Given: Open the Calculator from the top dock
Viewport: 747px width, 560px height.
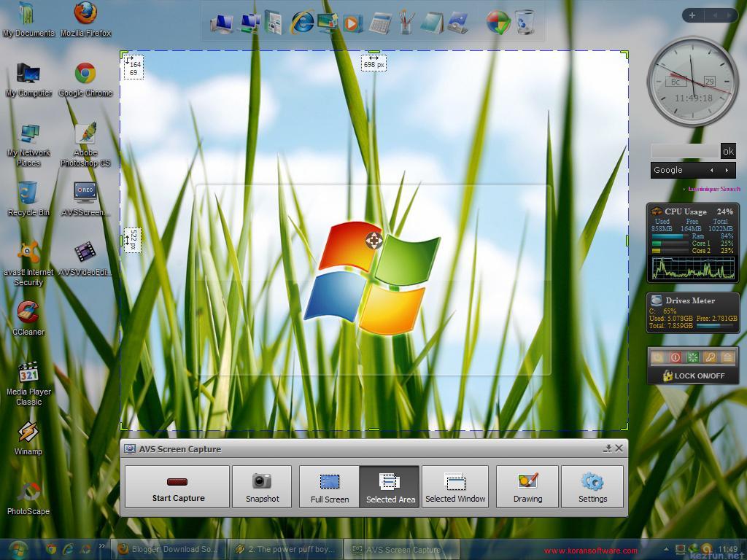Looking at the screenshot, I should point(380,23).
